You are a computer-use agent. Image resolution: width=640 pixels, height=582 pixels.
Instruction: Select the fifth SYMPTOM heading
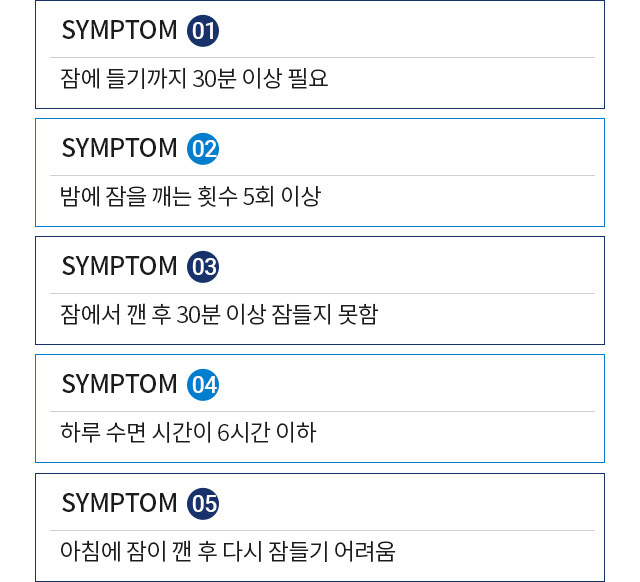coord(119,503)
